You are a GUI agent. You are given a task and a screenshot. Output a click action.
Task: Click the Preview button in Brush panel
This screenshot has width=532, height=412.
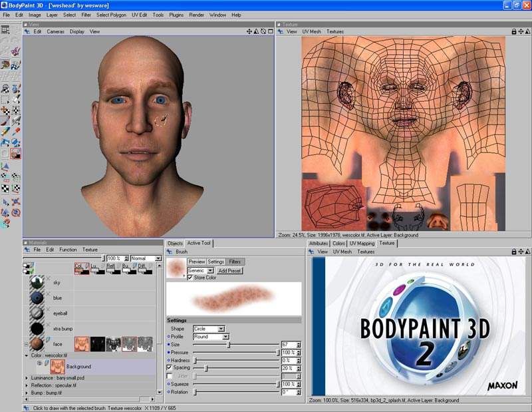click(197, 262)
